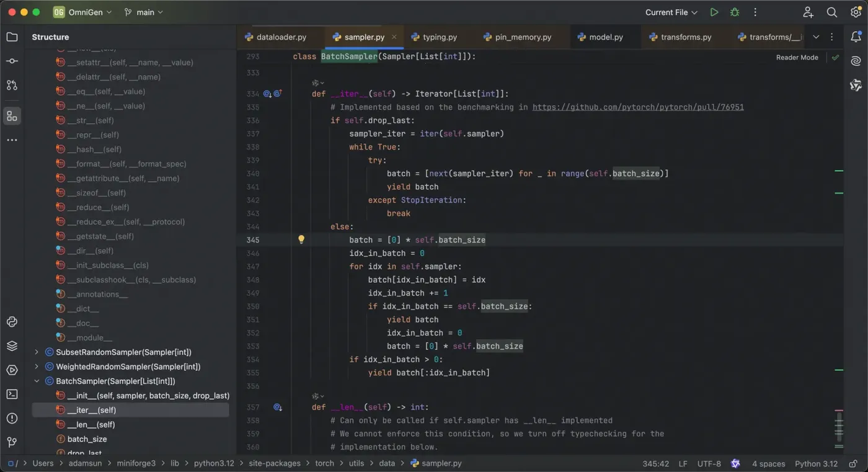Show hidden editor tabs dropdown
868x472 pixels.
816,37
